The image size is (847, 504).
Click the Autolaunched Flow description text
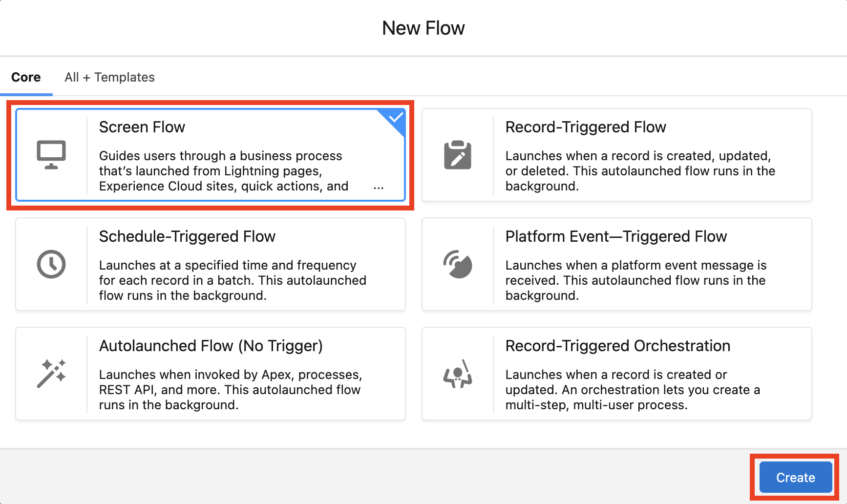tap(230, 390)
